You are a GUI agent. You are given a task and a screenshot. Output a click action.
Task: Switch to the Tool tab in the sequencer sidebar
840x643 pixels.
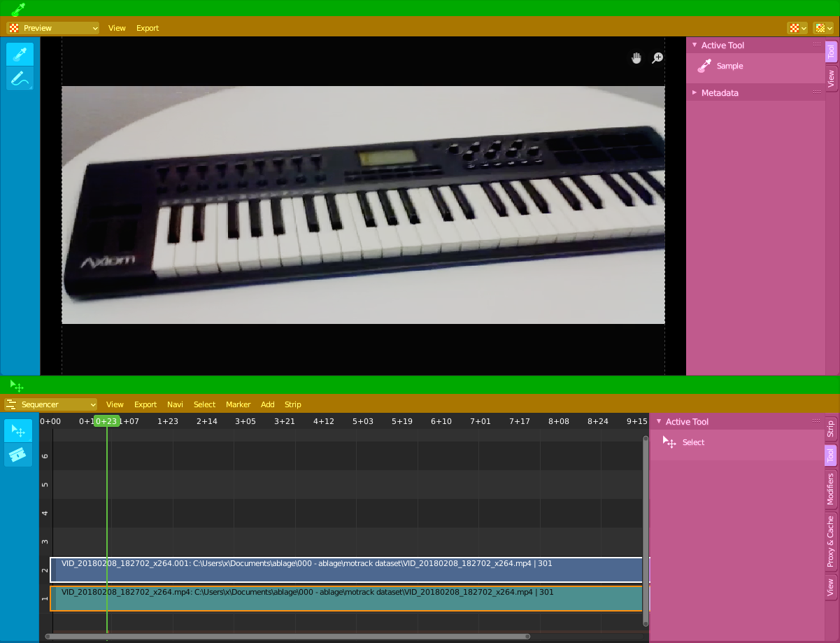(830, 455)
